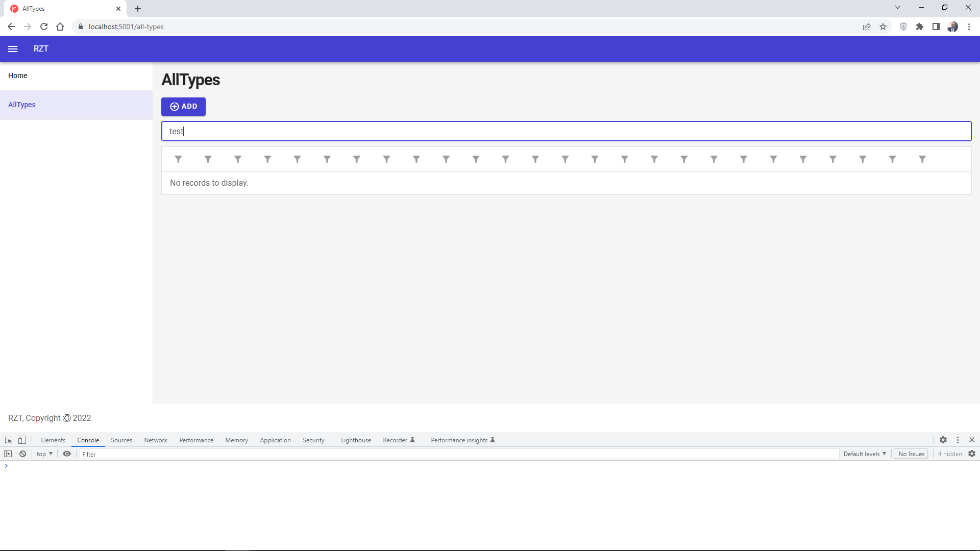Click the second-to-last column filter icon
Screen dimensions: 980x551
click(892, 159)
